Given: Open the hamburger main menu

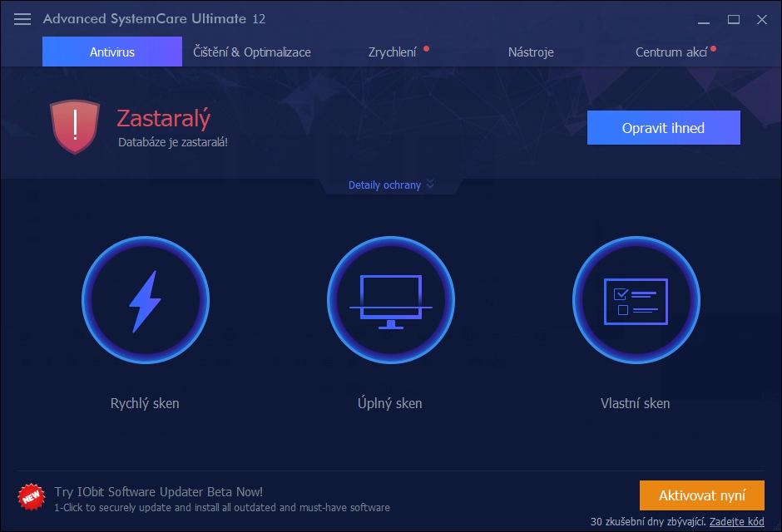Looking at the screenshot, I should (22, 19).
